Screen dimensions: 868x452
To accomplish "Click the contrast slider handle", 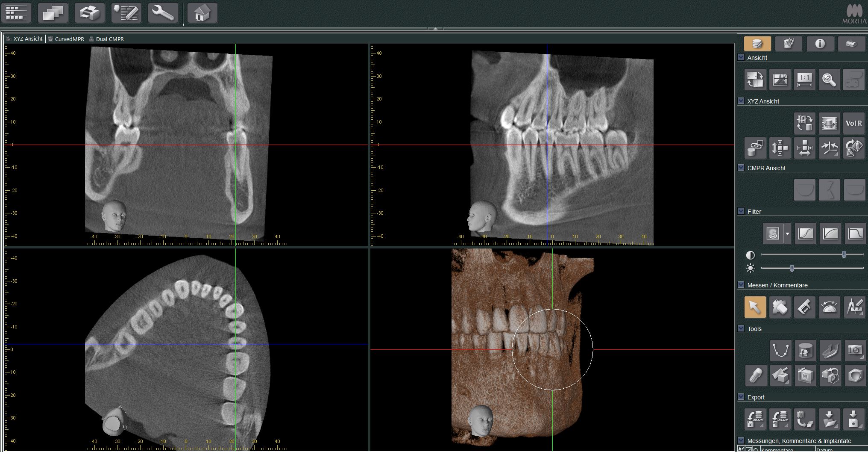I will click(844, 255).
